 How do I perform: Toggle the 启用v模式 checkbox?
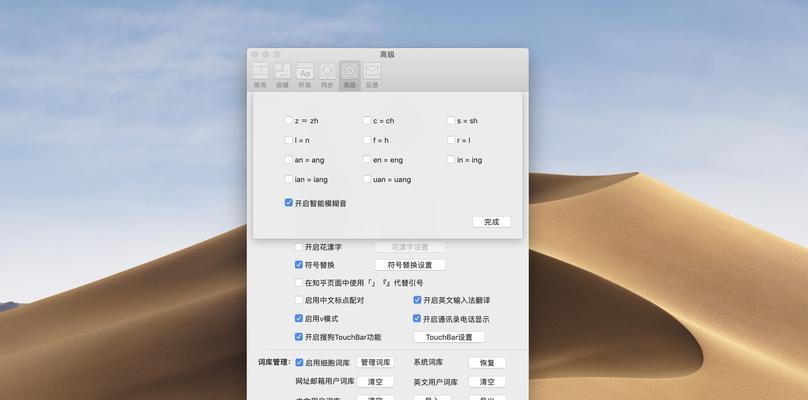point(299,318)
